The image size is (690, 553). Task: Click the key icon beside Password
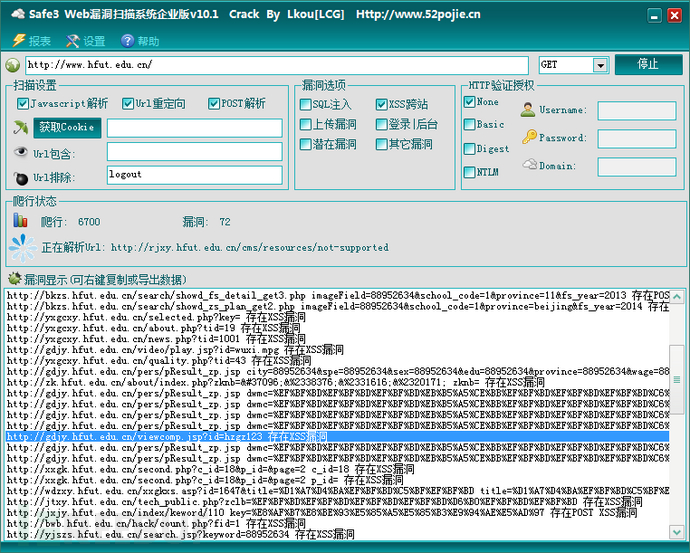tap(529, 137)
